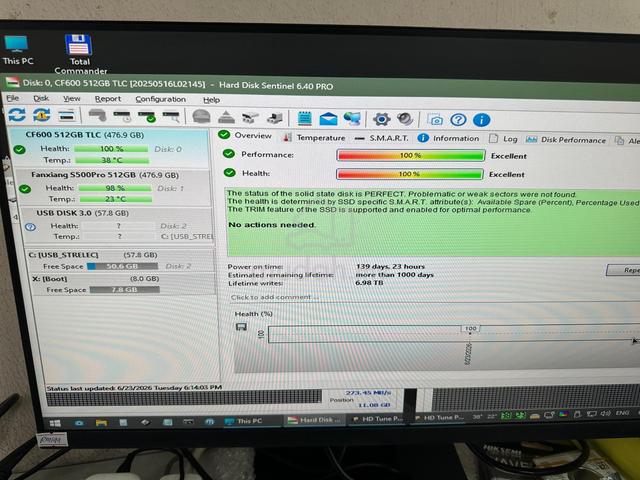Select the X: [Boot] volume

click(x=122, y=284)
